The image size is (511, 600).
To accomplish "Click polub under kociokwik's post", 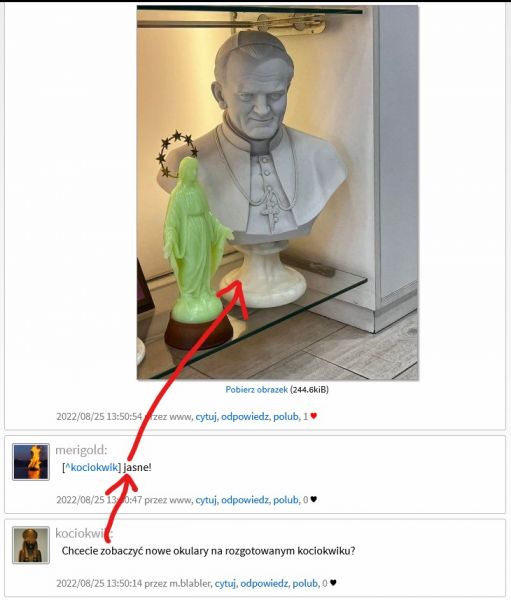I will pyautogui.click(x=305, y=583).
